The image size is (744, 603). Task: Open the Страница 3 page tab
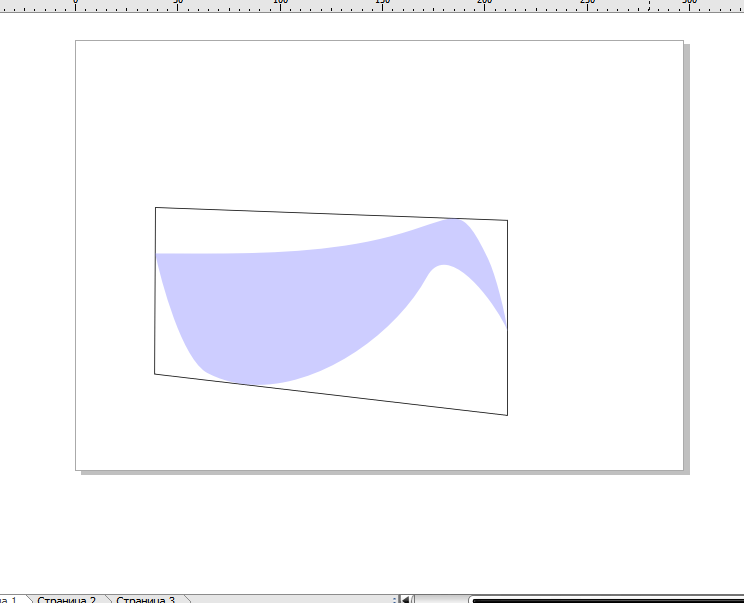145,599
